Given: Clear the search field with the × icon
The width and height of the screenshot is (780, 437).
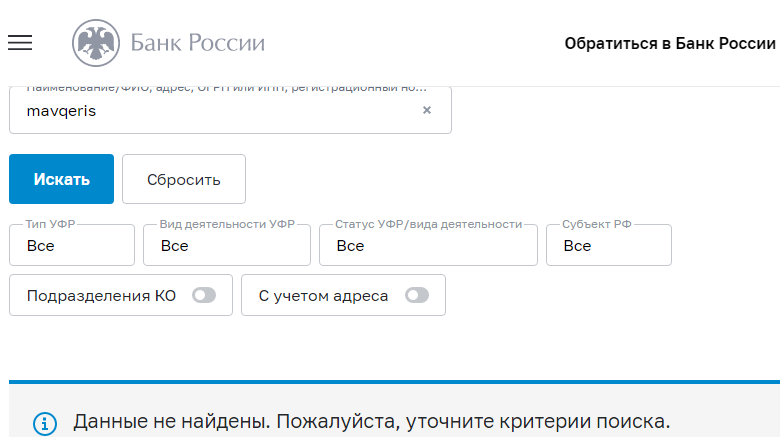Looking at the screenshot, I should [x=427, y=111].
